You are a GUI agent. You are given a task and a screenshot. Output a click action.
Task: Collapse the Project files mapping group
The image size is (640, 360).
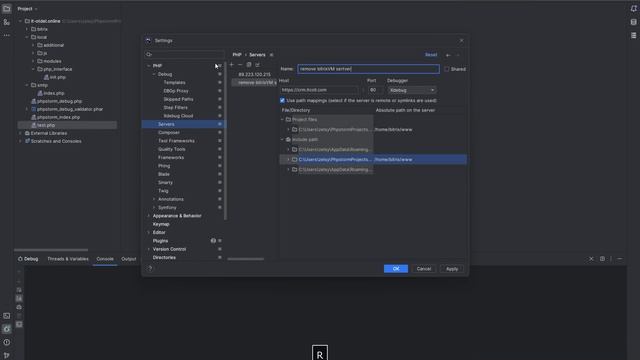click(x=282, y=120)
